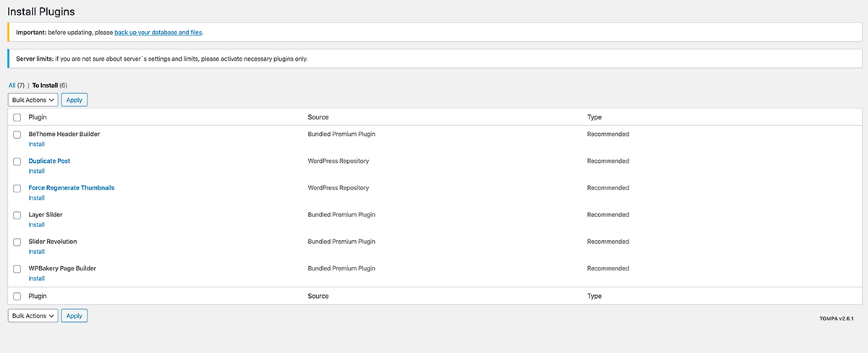Viewport: 868px width, 353px height.
Task: Open the Force Regenerate Thumbnails title link
Action: click(72, 187)
